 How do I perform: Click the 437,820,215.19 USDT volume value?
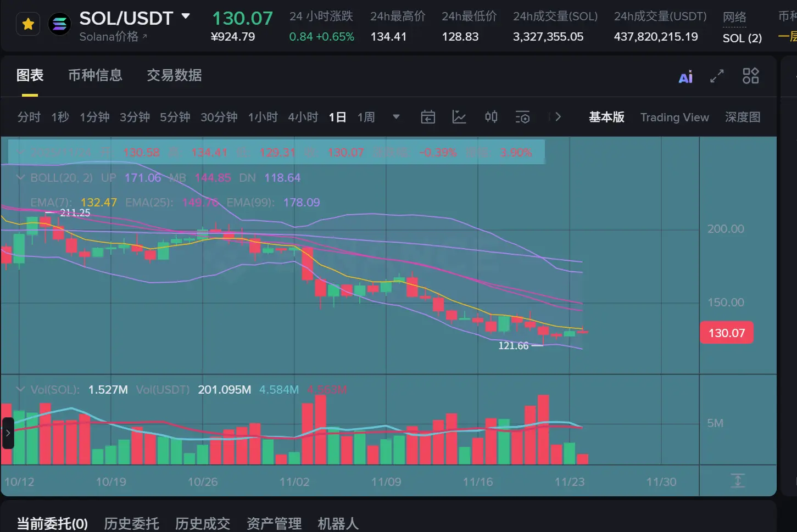coord(656,37)
